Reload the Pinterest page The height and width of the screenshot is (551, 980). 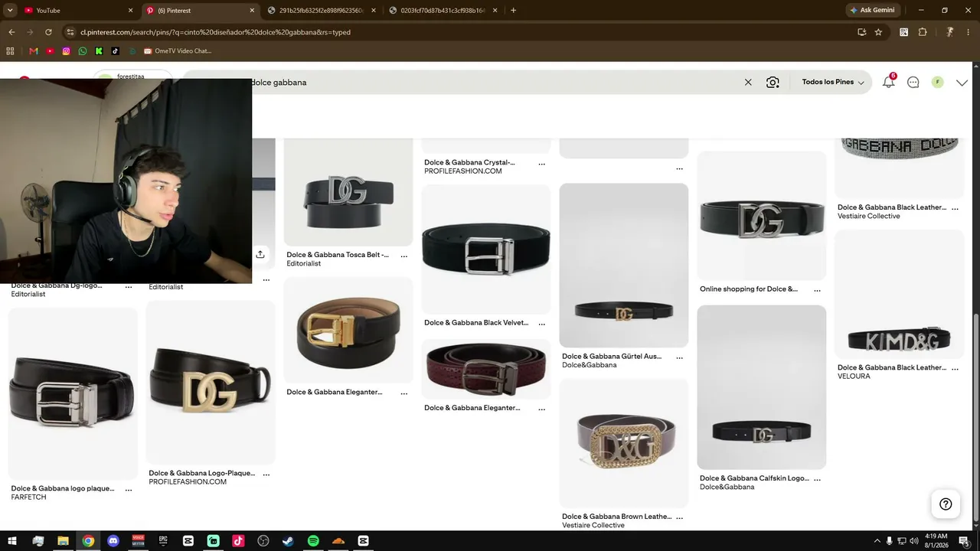pyautogui.click(x=48, y=32)
